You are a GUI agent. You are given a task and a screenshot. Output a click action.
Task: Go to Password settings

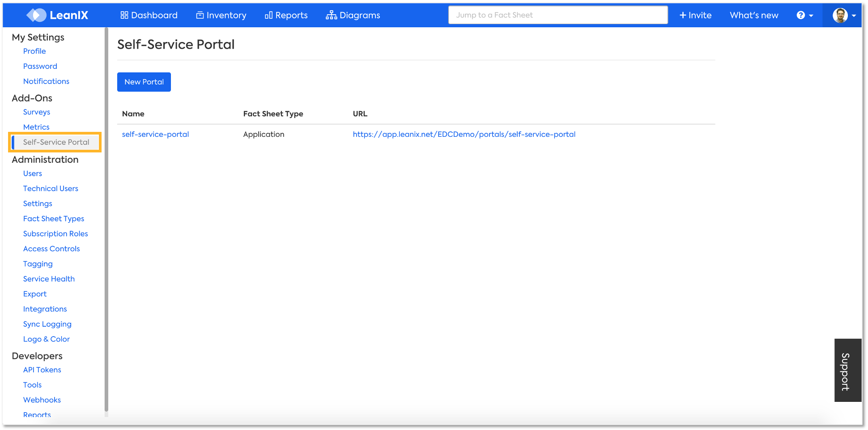tap(40, 66)
